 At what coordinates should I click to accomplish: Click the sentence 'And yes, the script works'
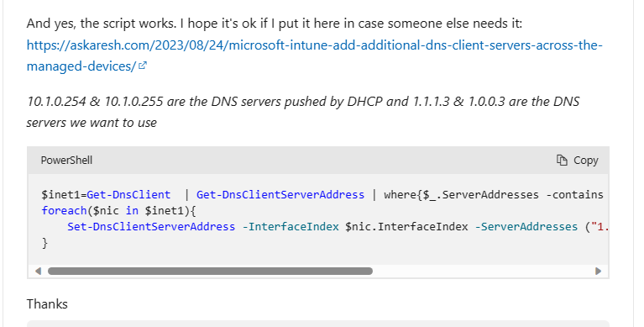[102, 24]
